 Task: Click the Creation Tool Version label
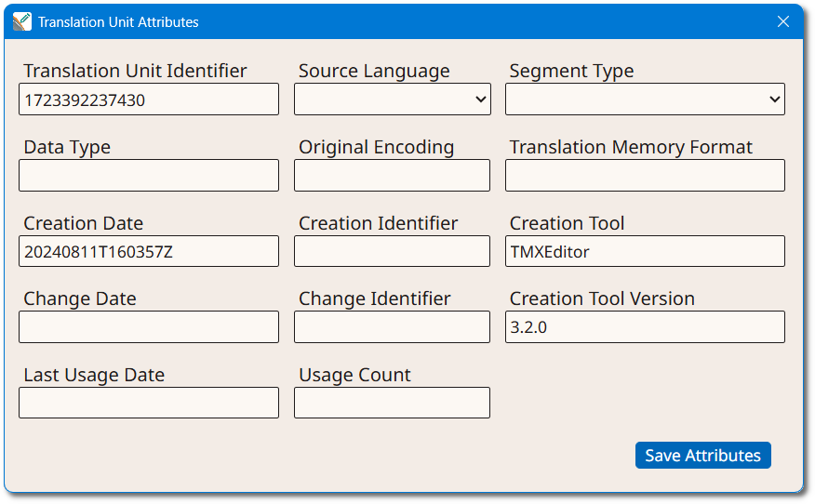tap(602, 298)
